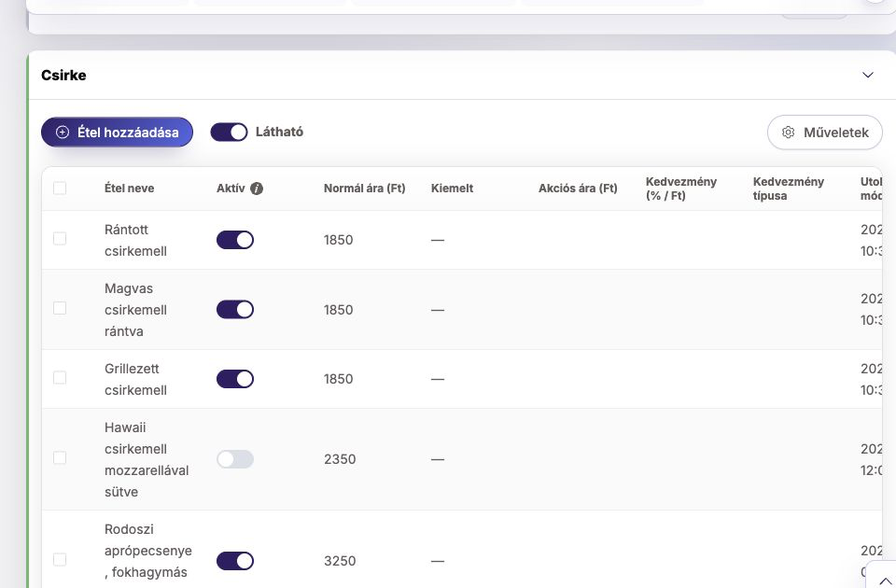Click the gear icon in Műveletek
This screenshot has width=896, height=588.
click(788, 133)
